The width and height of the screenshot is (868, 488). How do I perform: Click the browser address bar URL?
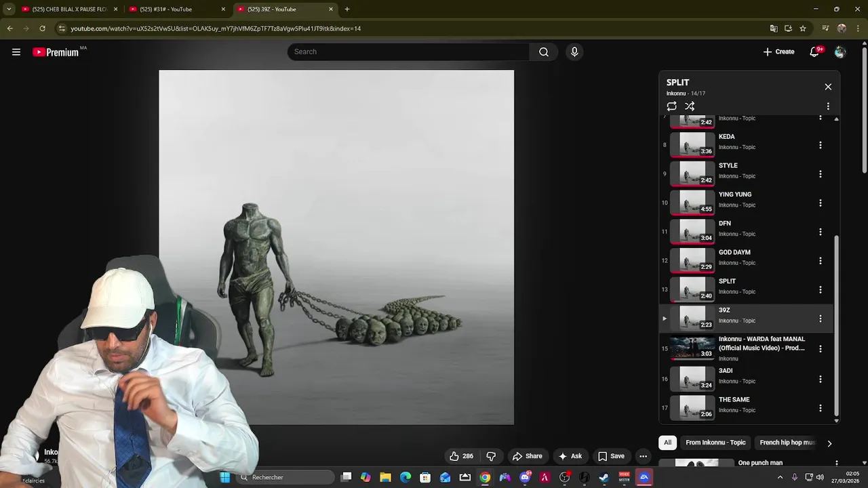pos(216,28)
